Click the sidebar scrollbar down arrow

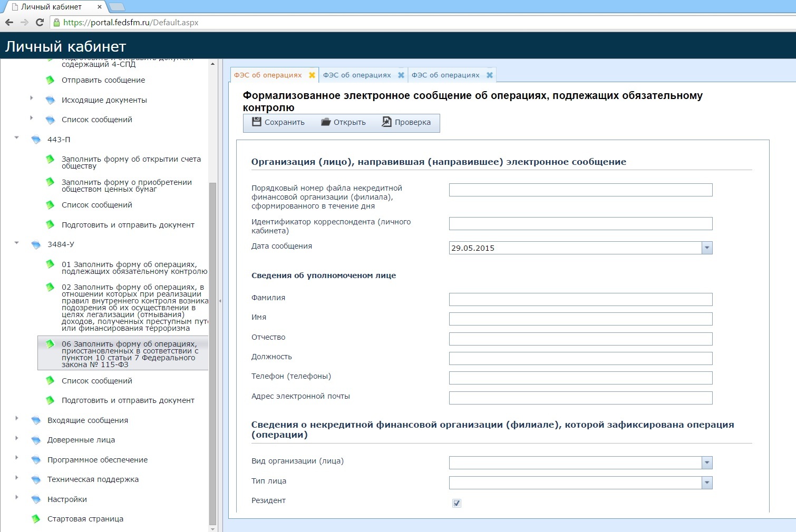pyautogui.click(x=213, y=528)
